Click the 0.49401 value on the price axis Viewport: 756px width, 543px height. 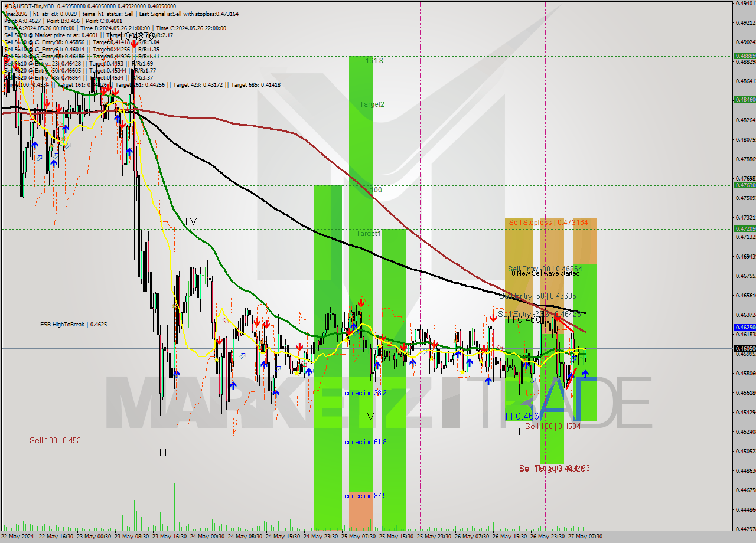pos(745,3)
